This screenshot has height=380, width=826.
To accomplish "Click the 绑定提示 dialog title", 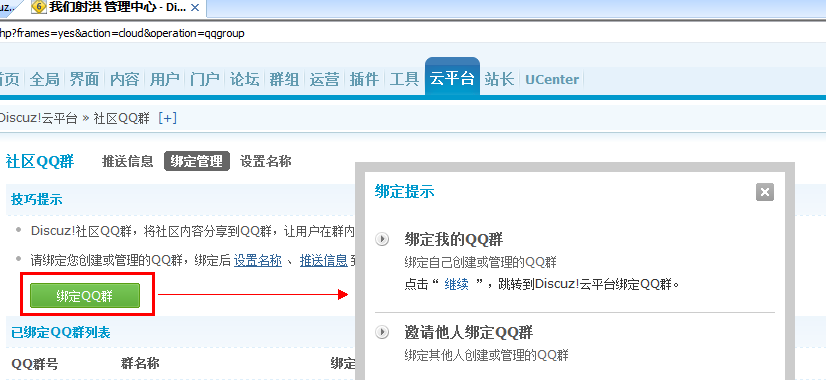I will [x=405, y=191].
